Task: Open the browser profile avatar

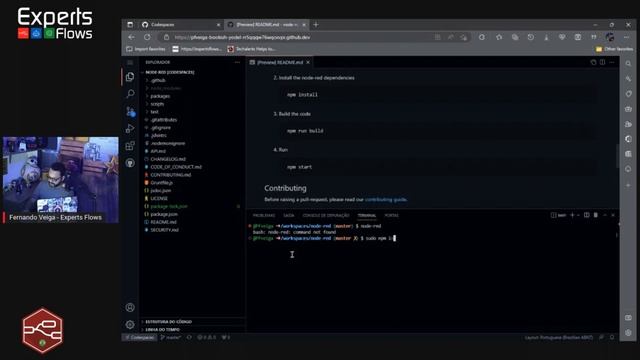Action: [x=610, y=37]
